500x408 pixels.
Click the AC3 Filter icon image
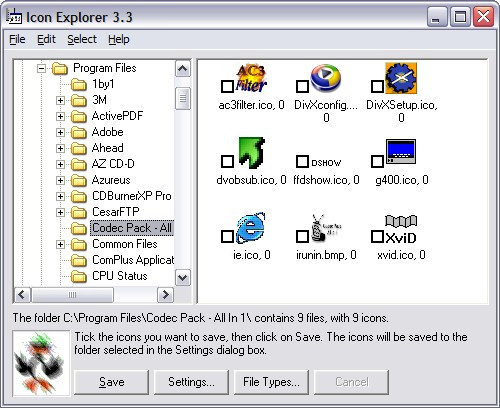tap(252, 78)
